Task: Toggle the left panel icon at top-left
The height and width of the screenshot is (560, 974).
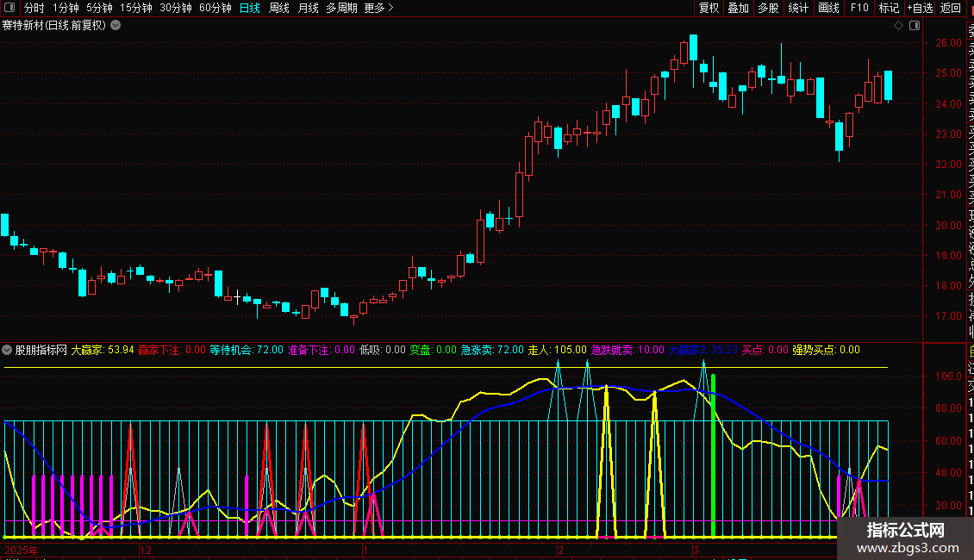Action: pyautogui.click(x=9, y=8)
